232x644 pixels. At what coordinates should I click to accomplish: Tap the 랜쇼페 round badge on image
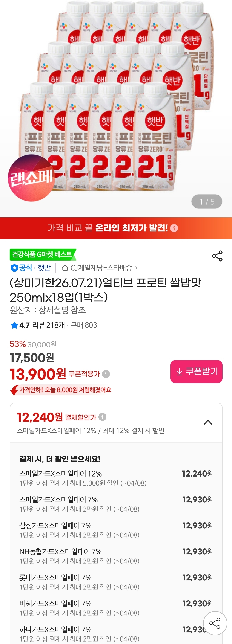[x=32, y=178]
